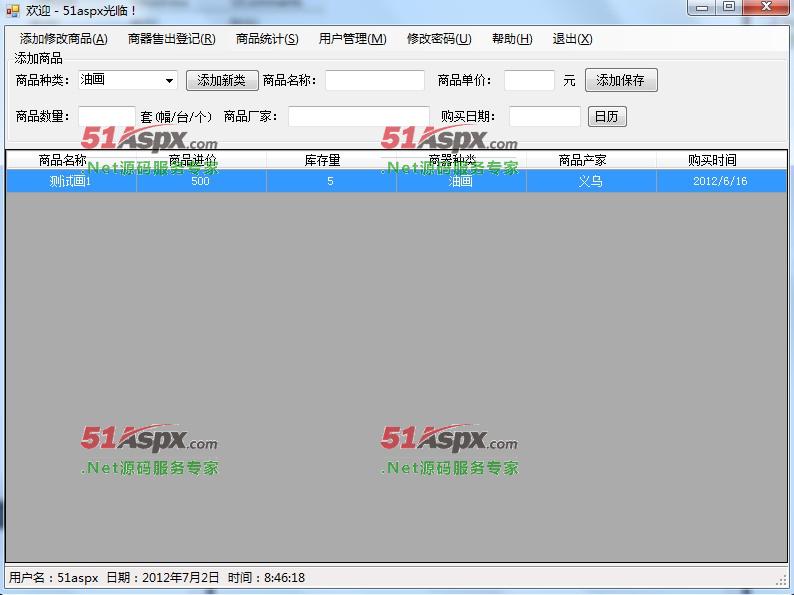This screenshot has width=794, height=595.
Task: Click the status bar time 8:46:18
Action: coord(284,578)
